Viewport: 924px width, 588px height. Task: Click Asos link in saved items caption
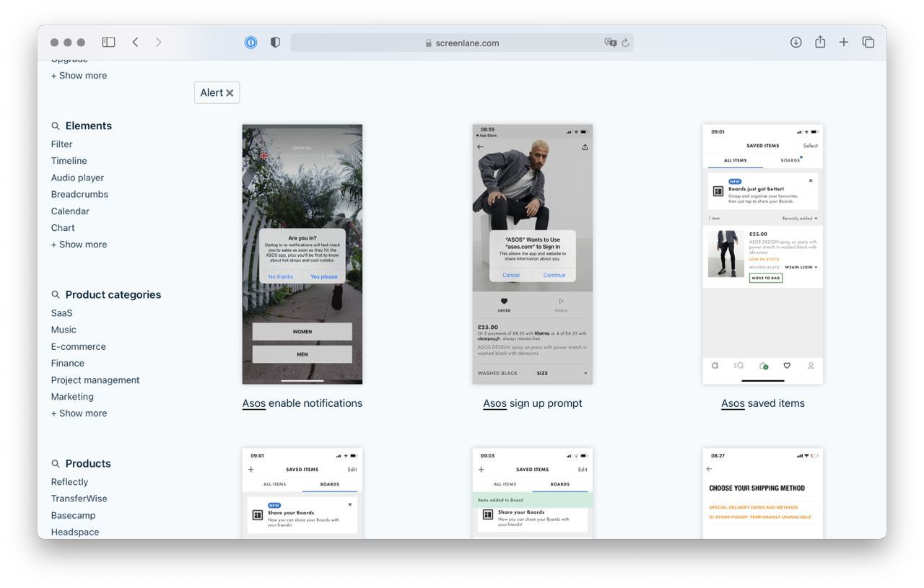point(733,403)
